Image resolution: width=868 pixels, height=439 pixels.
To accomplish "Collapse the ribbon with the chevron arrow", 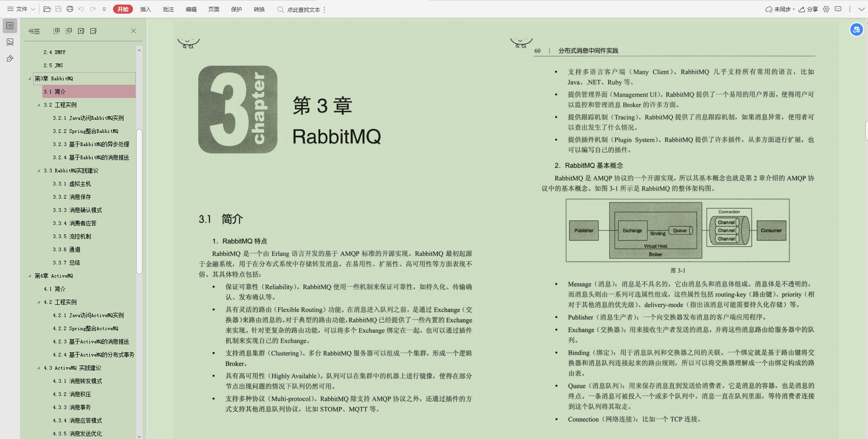I will pyautogui.click(x=861, y=9).
